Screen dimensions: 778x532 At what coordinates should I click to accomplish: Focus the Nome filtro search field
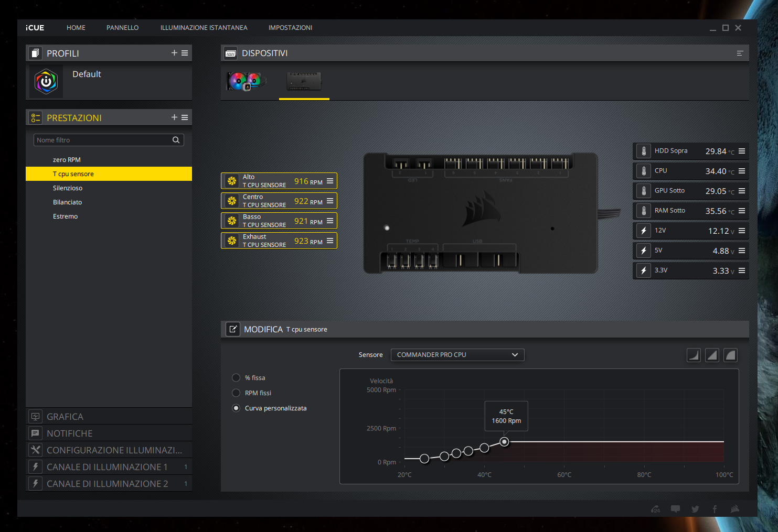(x=109, y=140)
